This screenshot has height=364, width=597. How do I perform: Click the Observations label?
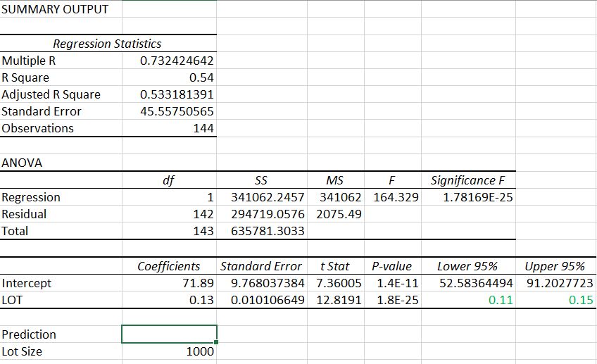[38, 128]
